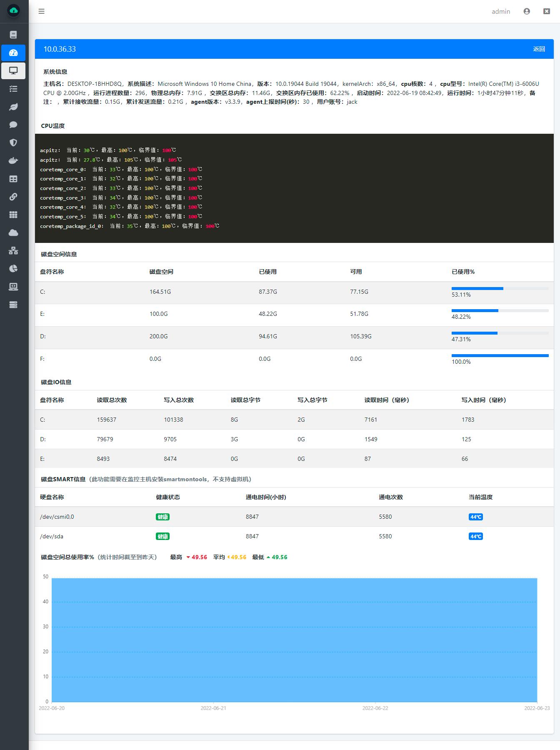This screenshot has width=560, height=750.
Task: Select the monitor host sidebar icon
Action: (13, 71)
